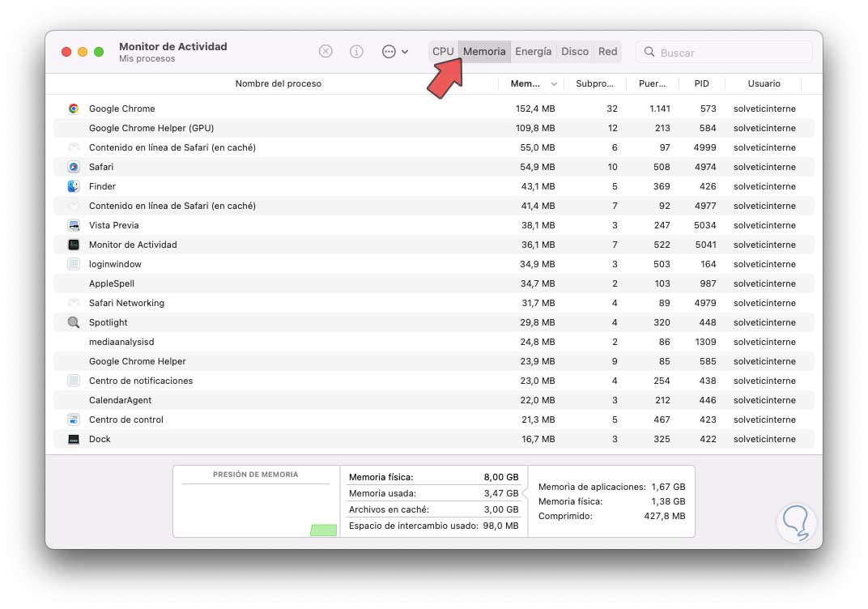Click Dock's 16,7 MB memory value

point(538,439)
